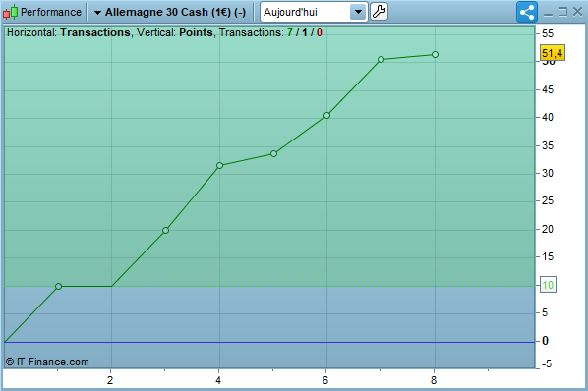This screenshot has width=588, height=391.
Task: Select the data point at transaction 4
Action: click(x=219, y=166)
